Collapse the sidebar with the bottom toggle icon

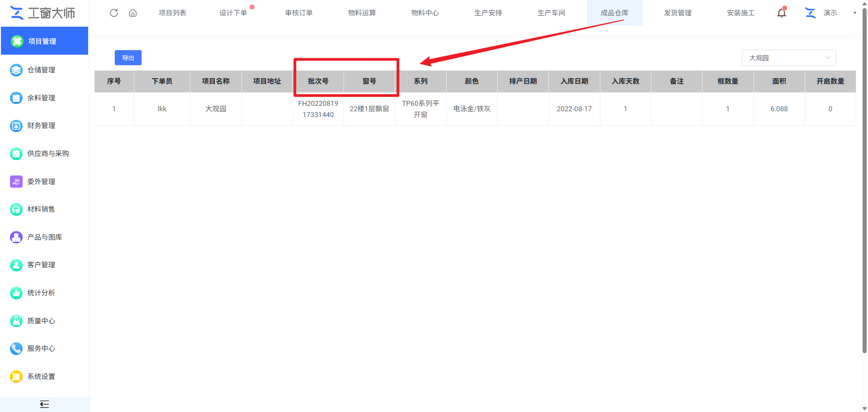tap(44, 404)
